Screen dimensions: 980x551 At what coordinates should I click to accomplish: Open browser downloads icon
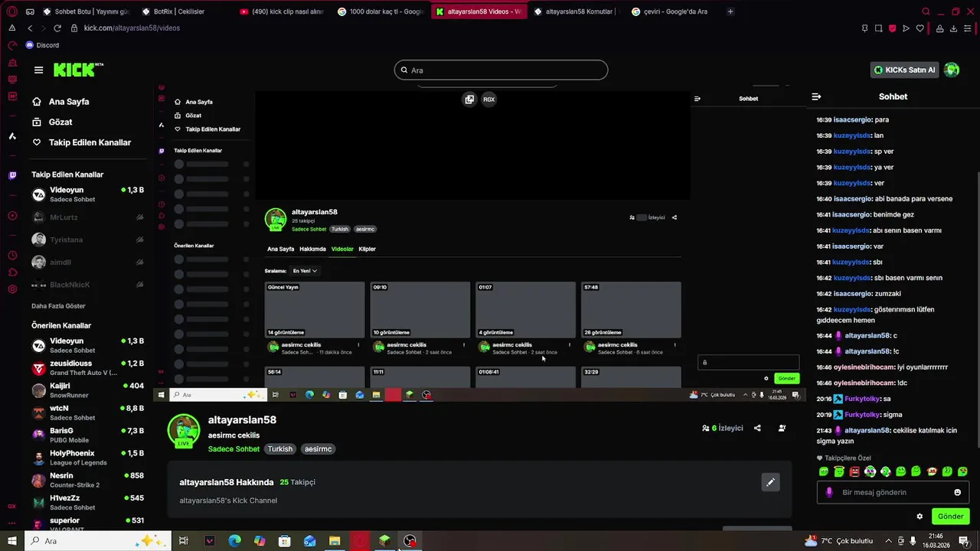point(953,28)
